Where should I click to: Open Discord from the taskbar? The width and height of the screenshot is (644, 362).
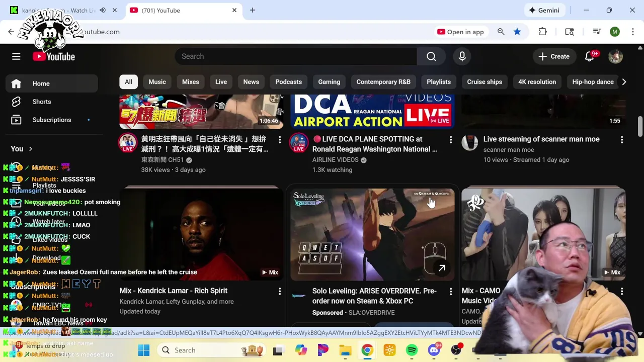(x=434, y=350)
